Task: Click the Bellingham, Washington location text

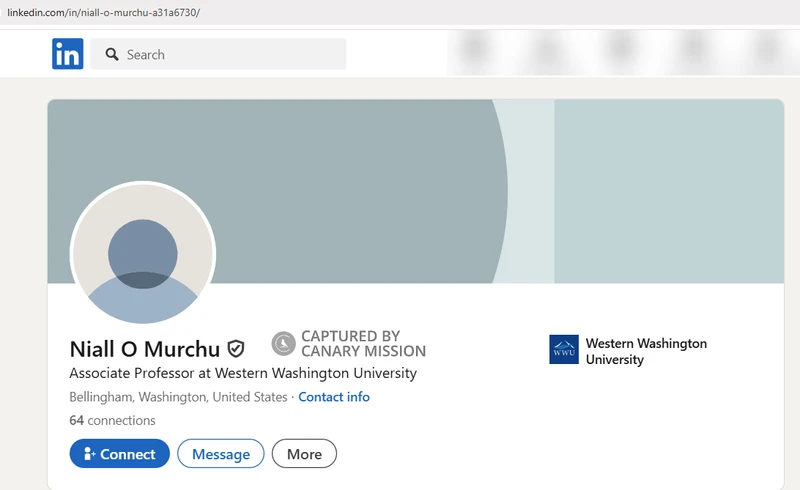Action: [178, 397]
